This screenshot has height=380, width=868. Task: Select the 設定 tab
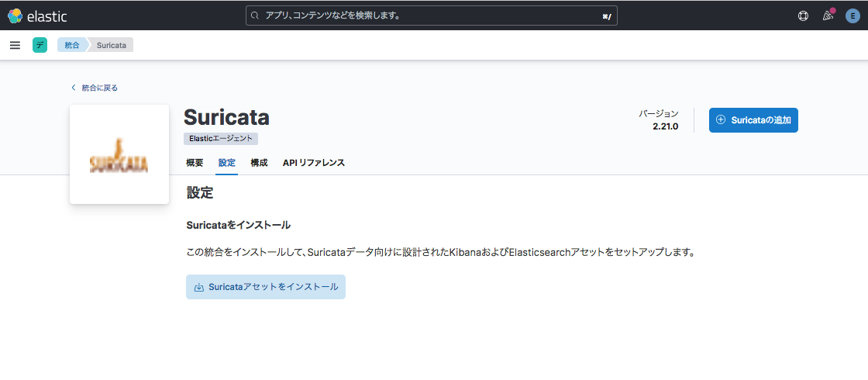[227, 163]
